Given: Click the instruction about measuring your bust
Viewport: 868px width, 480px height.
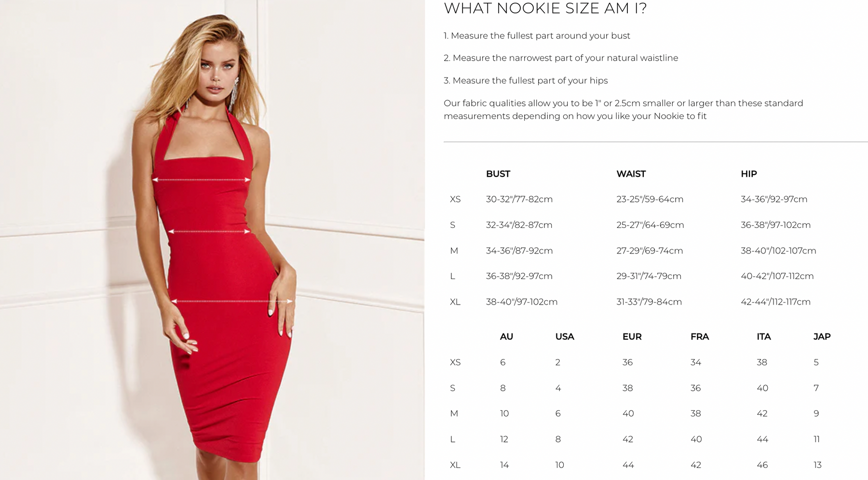Looking at the screenshot, I should tap(537, 36).
